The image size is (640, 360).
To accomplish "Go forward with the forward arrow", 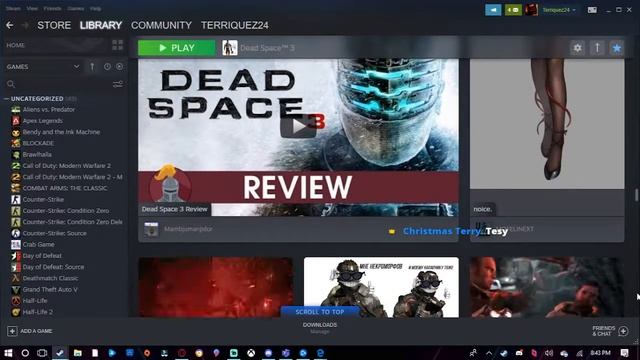I will pyautogui.click(x=24, y=25).
